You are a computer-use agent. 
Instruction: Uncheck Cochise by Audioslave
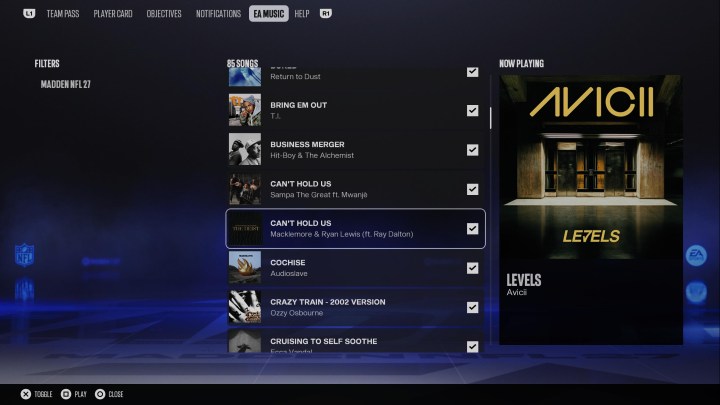tap(472, 268)
